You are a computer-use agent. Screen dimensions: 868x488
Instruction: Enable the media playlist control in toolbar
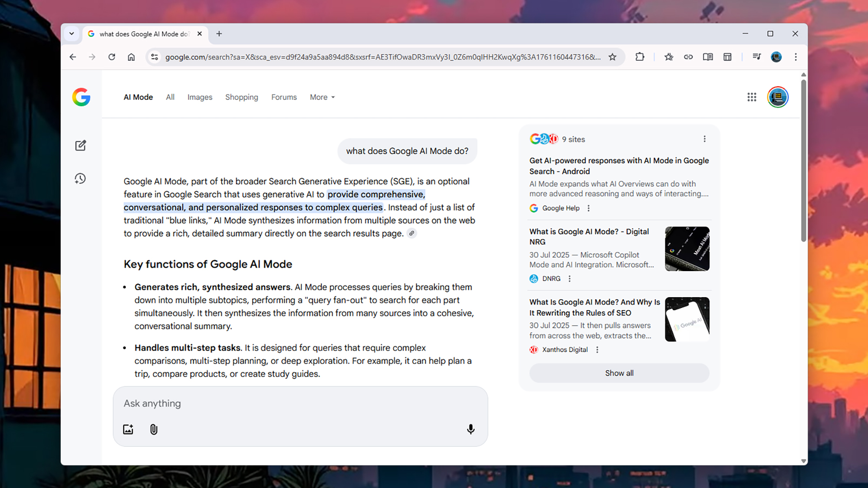click(x=756, y=57)
